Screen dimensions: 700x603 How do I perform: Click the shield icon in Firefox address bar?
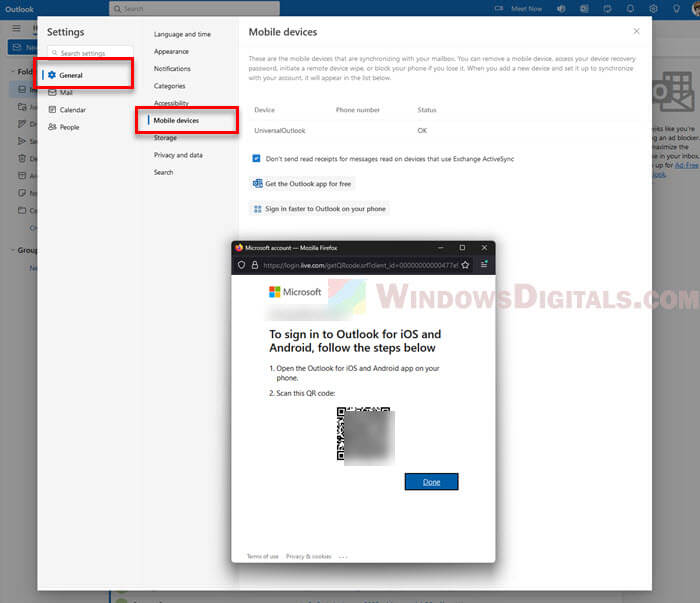click(x=241, y=265)
